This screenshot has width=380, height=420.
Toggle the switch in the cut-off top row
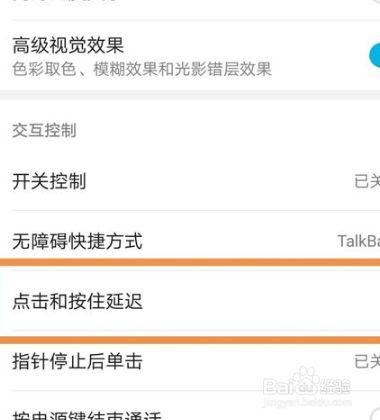(x=377, y=1)
